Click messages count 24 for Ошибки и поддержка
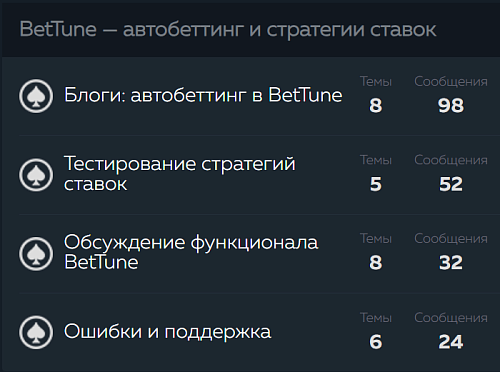The height and width of the screenshot is (372, 500). [451, 342]
